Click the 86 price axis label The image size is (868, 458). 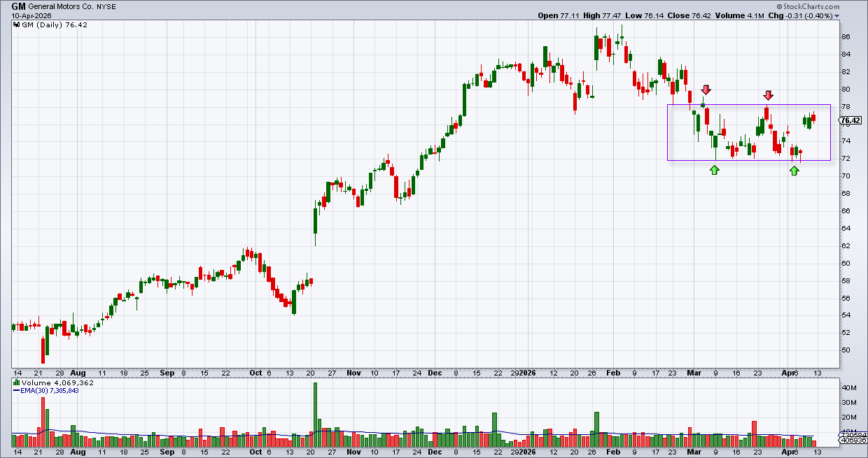(x=846, y=36)
